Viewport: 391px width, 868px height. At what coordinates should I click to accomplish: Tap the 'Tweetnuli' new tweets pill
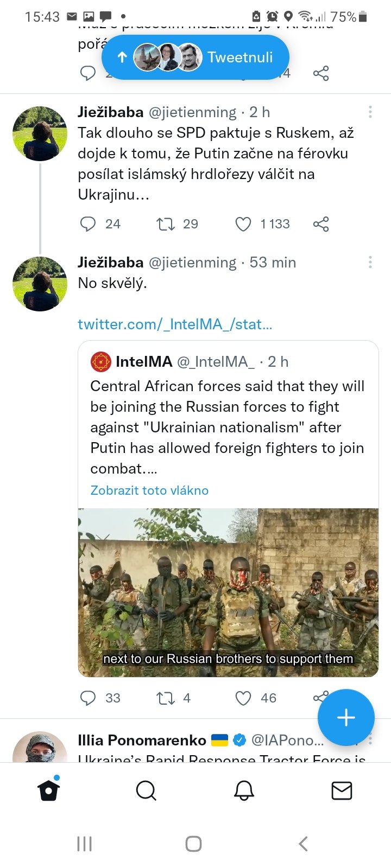click(195, 57)
